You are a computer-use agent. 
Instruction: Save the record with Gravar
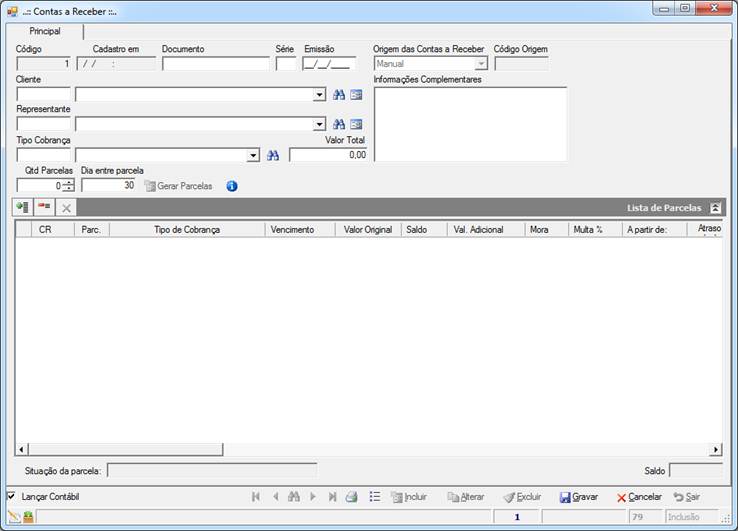(579, 497)
